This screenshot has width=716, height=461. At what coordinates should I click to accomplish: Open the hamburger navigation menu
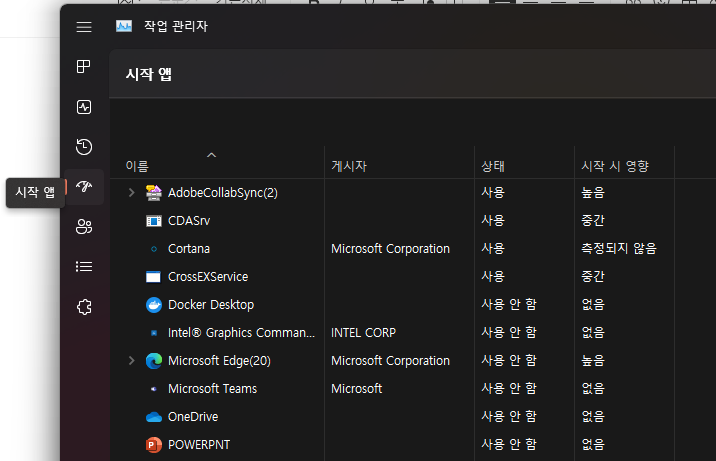pyautogui.click(x=84, y=27)
